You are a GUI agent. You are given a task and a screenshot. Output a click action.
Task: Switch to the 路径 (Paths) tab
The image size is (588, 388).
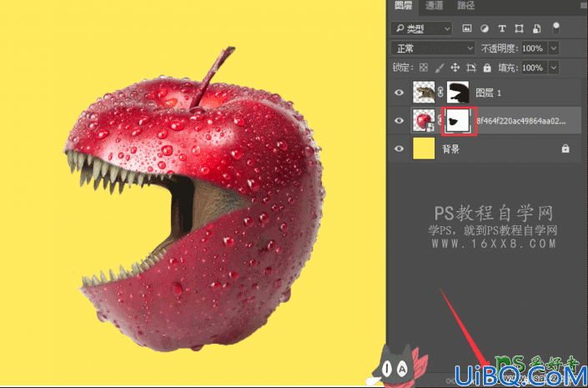coord(465,5)
